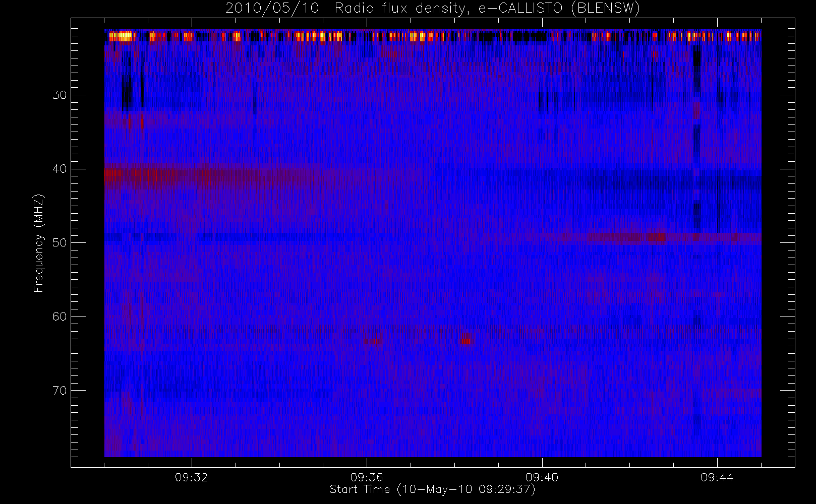Click the bright red spot near 63 MHz
The image size is (816, 504).
[x=467, y=339]
